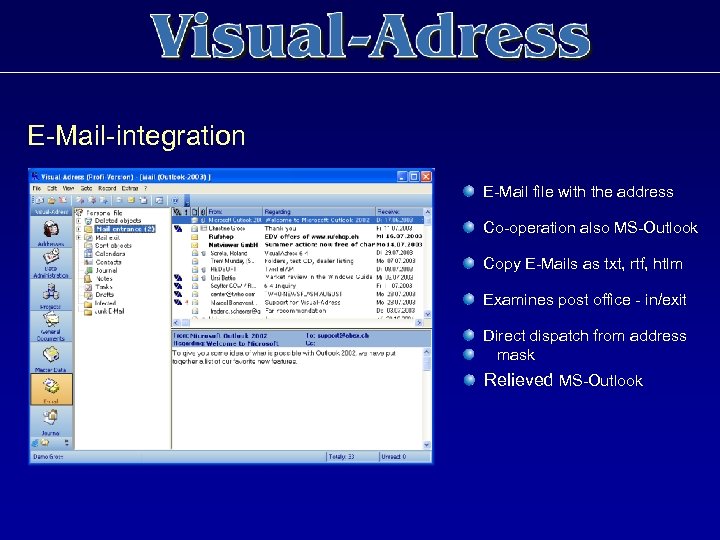Expand the Deleted objects tree node
This screenshot has height=540, width=720.
(x=79, y=221)
